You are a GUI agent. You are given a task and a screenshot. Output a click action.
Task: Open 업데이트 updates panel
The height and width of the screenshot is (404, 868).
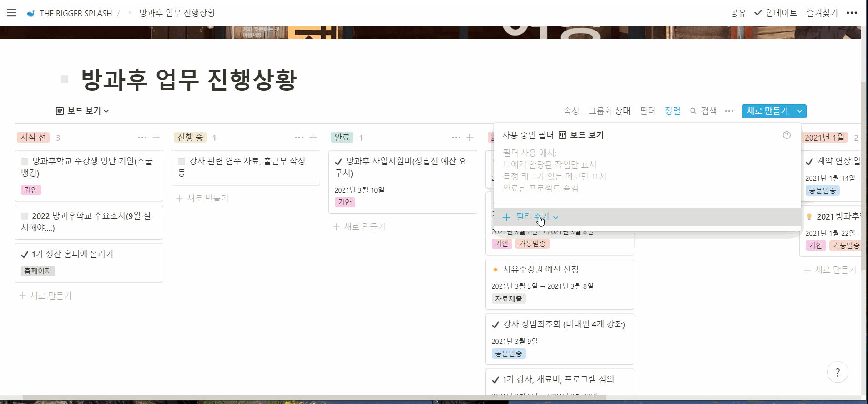tap(776, 13)
